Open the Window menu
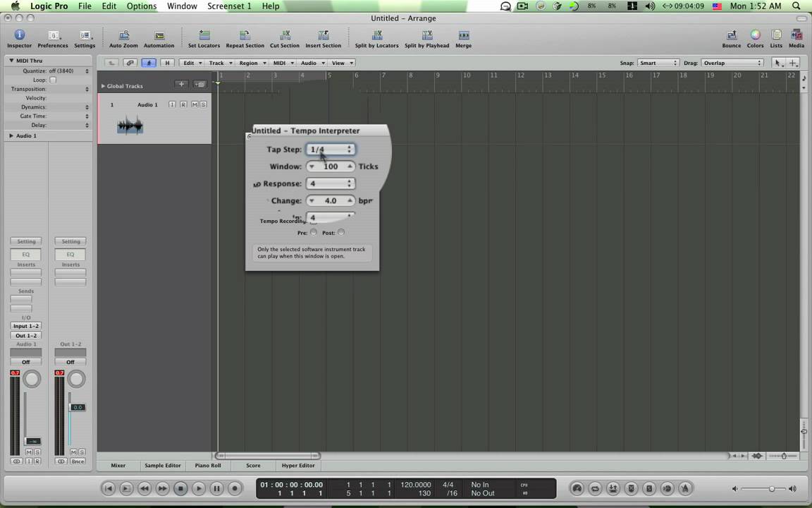812x508 pixels. pos(182,6)
